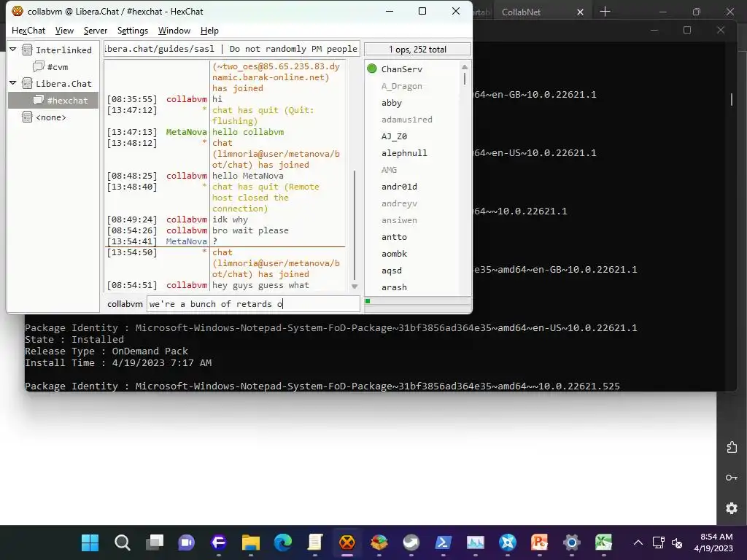Open the grey round arrow taskbar app
This screenshot has width=747, height=560.
click(x=411, y=542)
